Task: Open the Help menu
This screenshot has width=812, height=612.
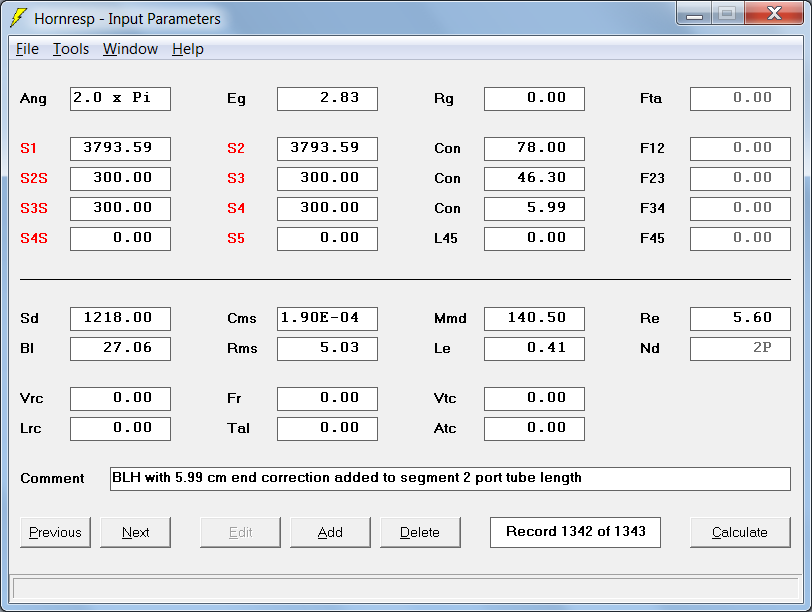Action: (188, 49)
